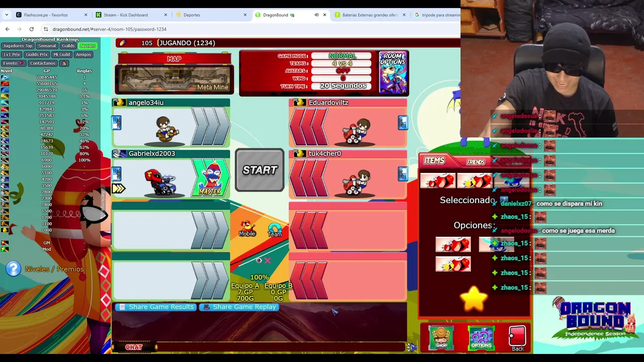Click the address bar URL
This screenshot has width=644, height=362.
[x=109, y=29]
